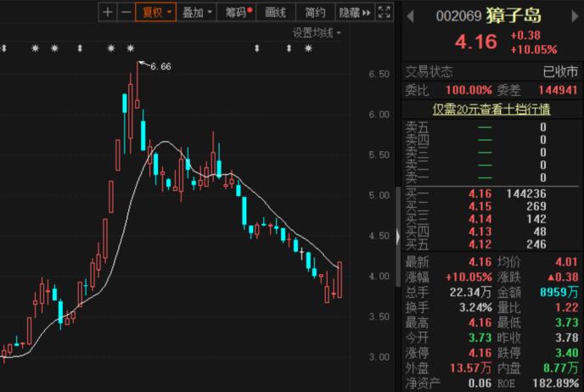Screen dimensions: 584x392
Task: Click the up-down arrow marker near 设置均线
Action: pyautogui.click(x=289, y=48)
